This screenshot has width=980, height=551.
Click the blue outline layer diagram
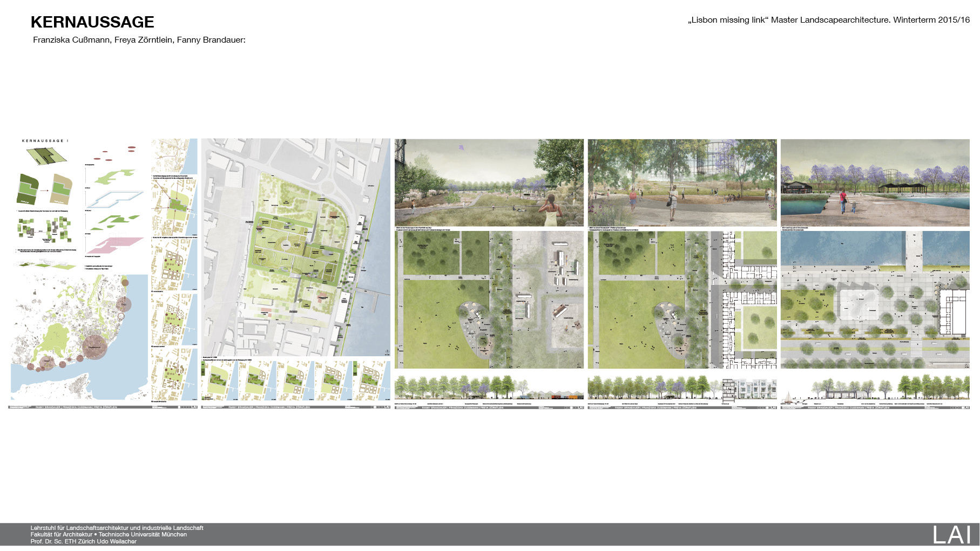click(114, 199)
